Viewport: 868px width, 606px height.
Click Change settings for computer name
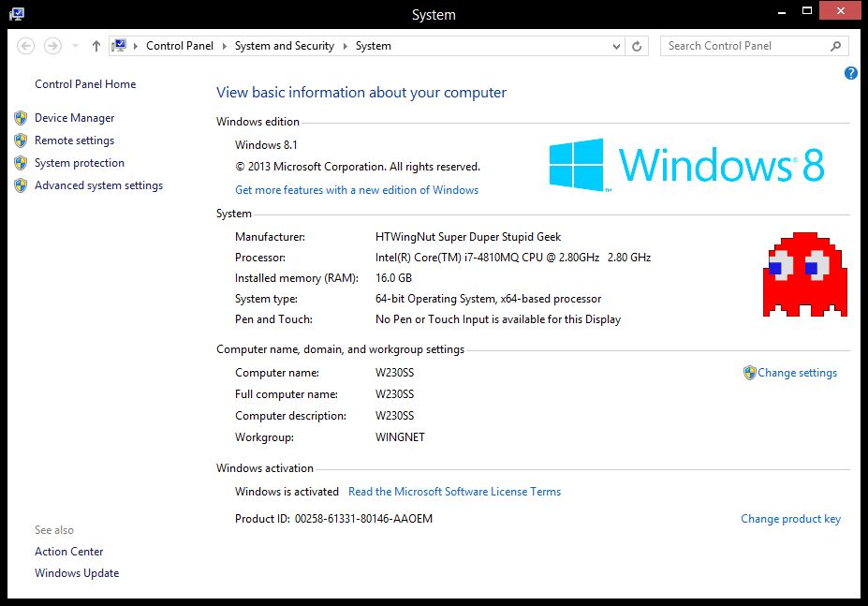click(x=797, y=373)
